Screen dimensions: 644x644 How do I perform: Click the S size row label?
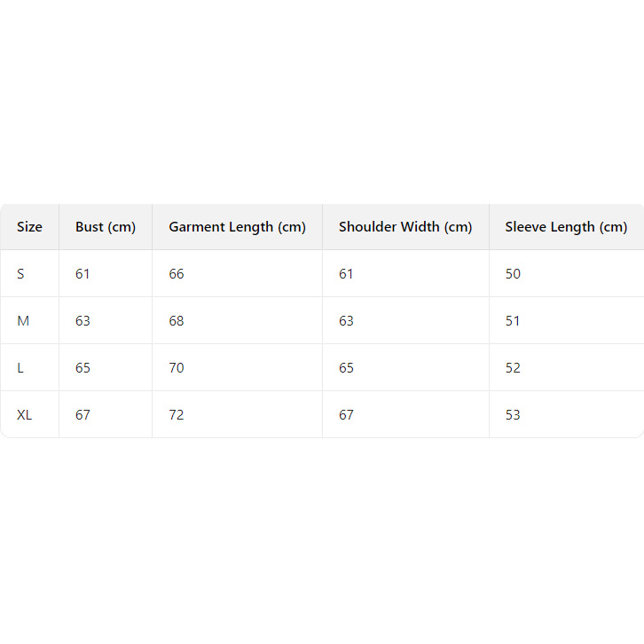20,274
